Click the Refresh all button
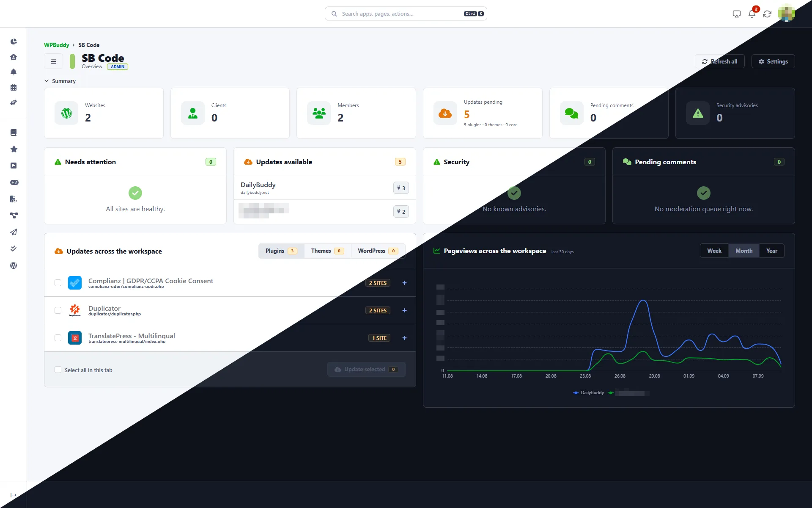812x508 pixels. pos(719,61)
